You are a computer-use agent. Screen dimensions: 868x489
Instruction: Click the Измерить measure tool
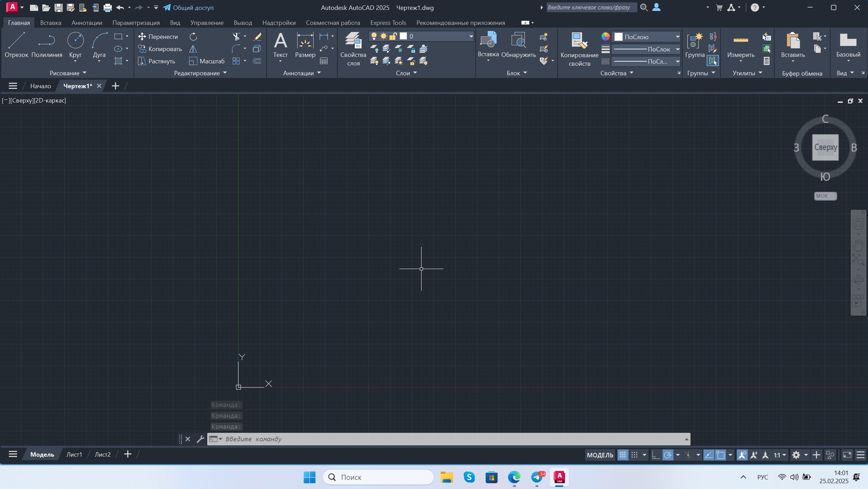click(x=741, y=46)
